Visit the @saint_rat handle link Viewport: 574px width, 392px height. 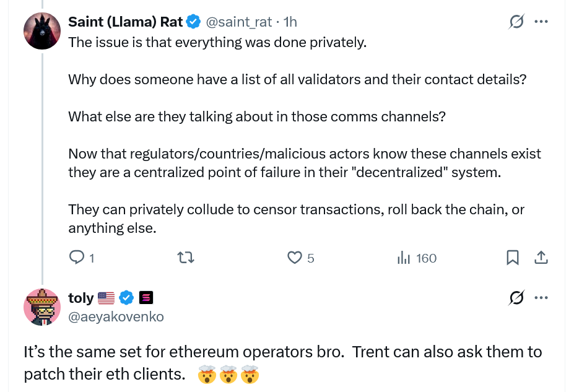coord(238,22)
